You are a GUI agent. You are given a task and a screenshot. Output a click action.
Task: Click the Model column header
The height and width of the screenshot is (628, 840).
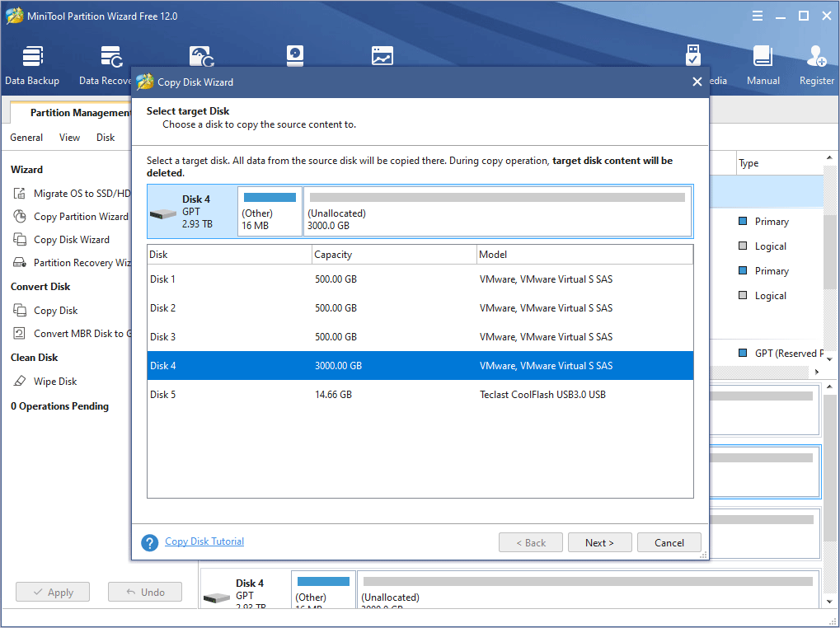point(585,255)
